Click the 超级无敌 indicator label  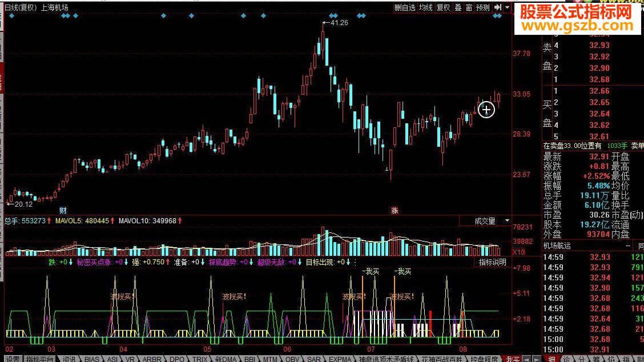click(272, 262)
